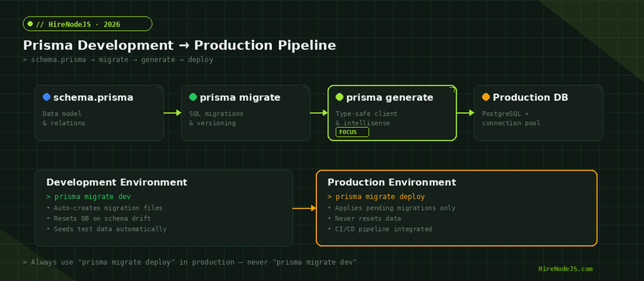This screenshot has height=281, width=644.
Task: Open the HireNodeJS.com link
Action: [x=565, y=269]
